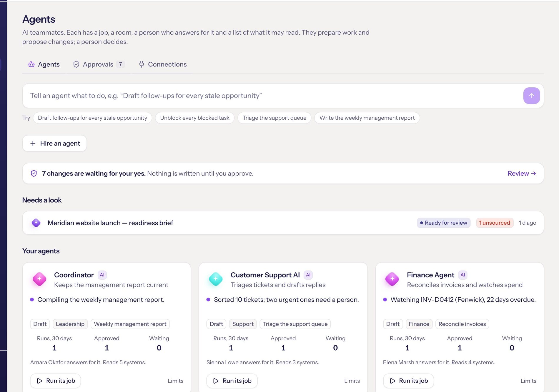Click the Reconcile invoices tag
Image resolution: width=559 pixels, height=392 pixels.
click(x=462, y=324)
